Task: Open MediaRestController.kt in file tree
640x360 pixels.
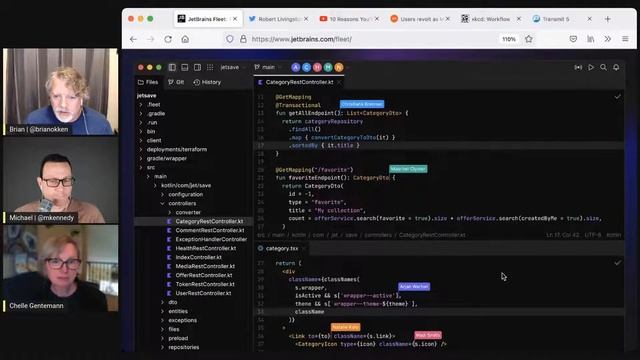Action: pos(205,266)
